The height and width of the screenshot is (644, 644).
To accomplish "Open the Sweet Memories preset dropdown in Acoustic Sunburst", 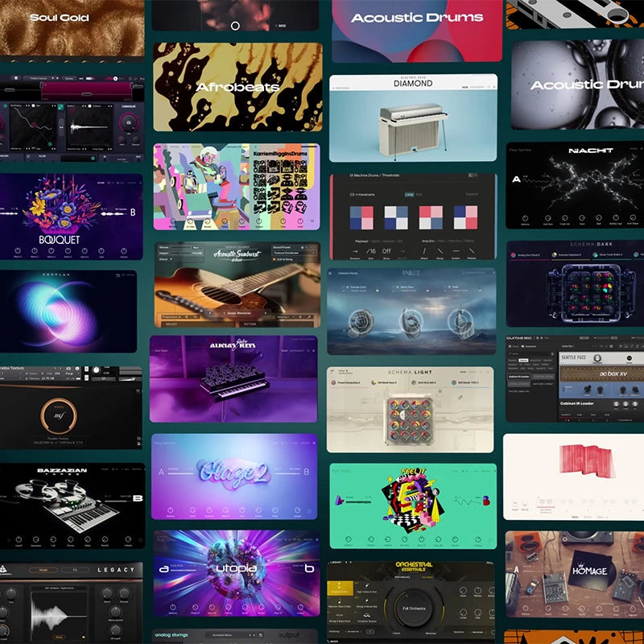I will click(238, 312).
